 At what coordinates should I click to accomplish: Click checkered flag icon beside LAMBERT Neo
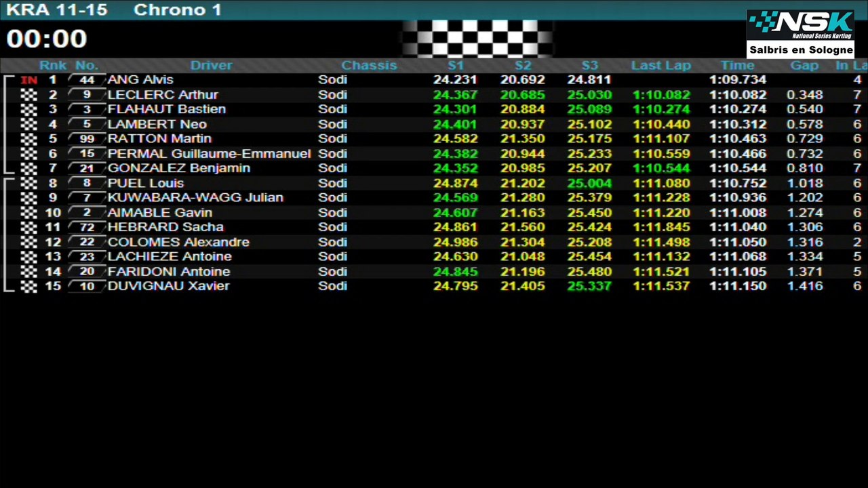pyautogui.click(x=28, y=124)
